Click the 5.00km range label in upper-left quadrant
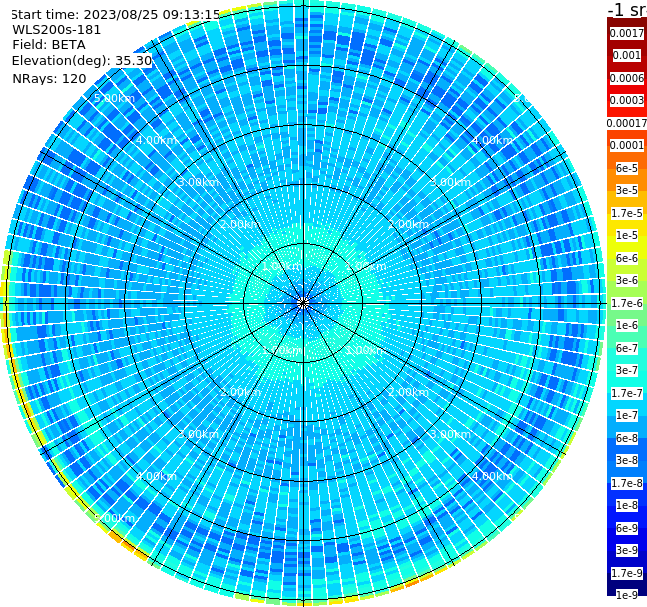The height and width of the screenshot is (607, 647). click(114, 98)
